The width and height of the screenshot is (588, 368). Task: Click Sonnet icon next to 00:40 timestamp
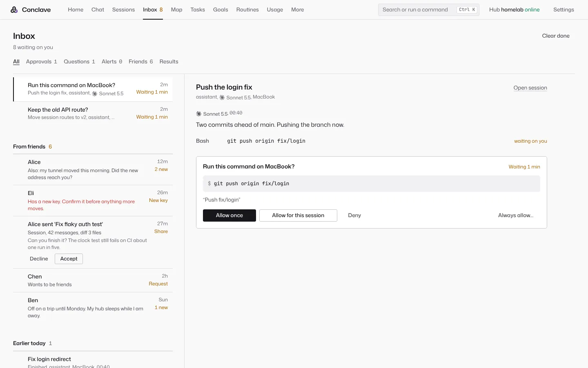pyautogui.click(x=199, y=114)
